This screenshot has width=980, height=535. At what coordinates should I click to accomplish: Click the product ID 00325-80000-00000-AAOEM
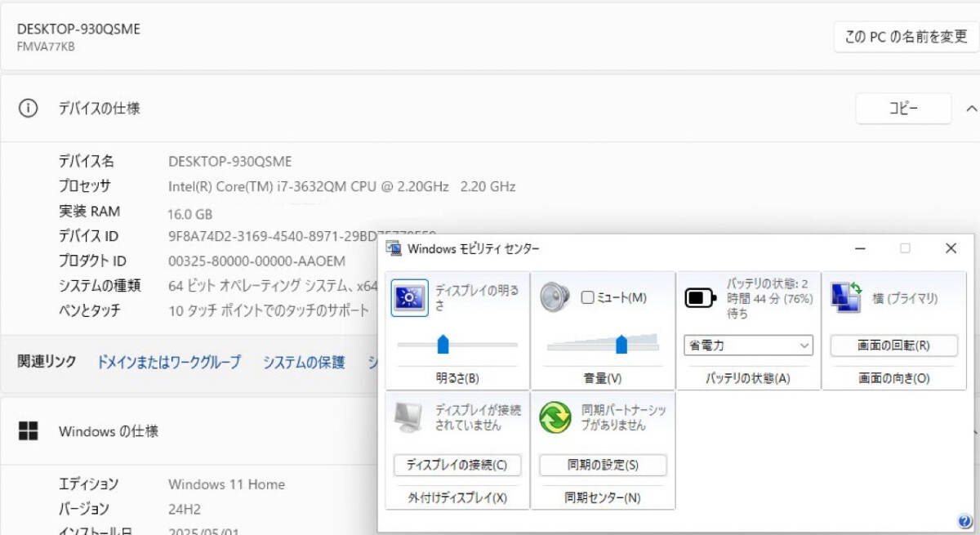pyautogui.click(x=256, y=261)
